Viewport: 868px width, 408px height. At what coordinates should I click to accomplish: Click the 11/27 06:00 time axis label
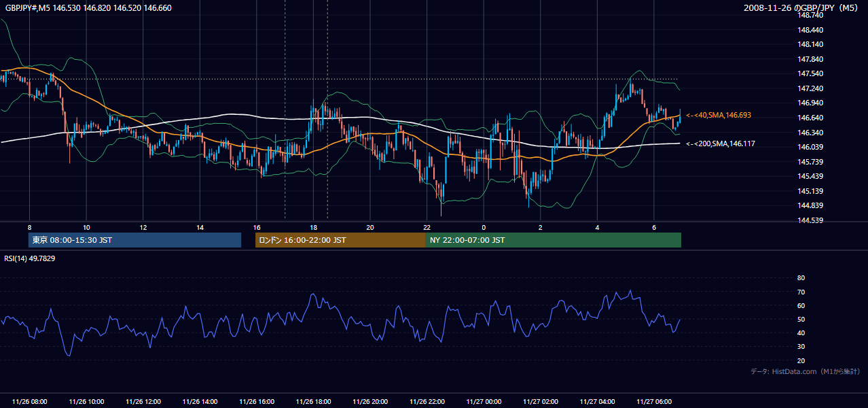coord(654,402)
